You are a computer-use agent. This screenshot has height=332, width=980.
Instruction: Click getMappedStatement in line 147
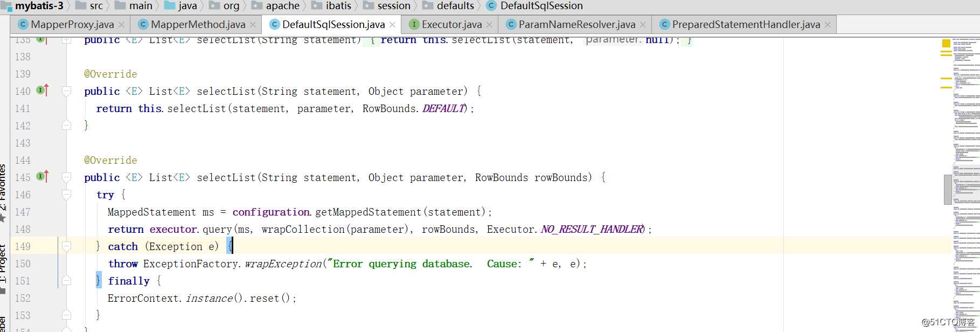click(x=368, y=212)
